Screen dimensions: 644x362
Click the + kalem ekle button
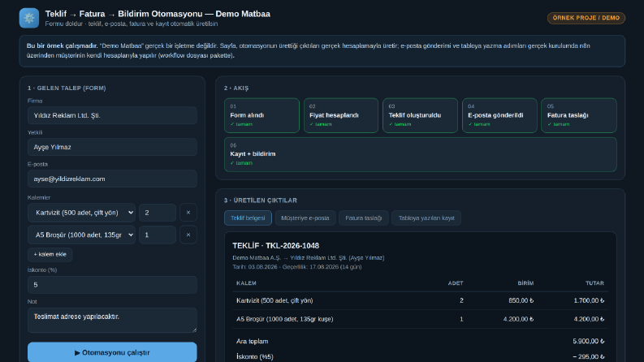(50, 255)
